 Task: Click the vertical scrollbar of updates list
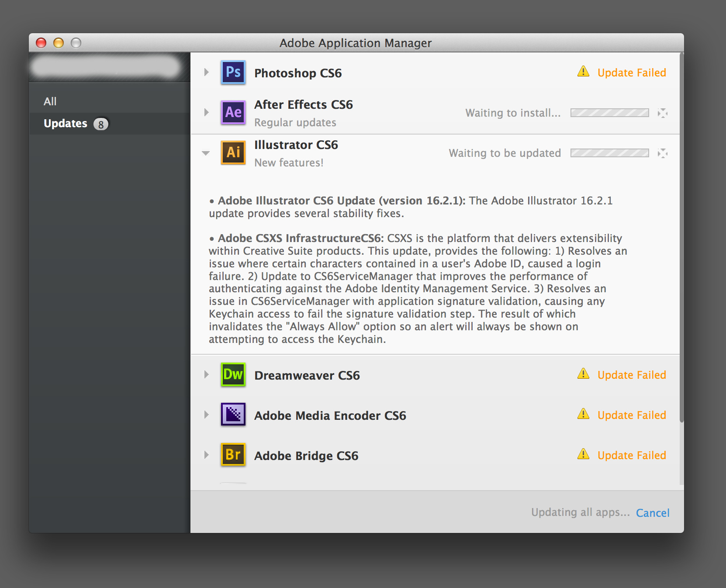681,238
